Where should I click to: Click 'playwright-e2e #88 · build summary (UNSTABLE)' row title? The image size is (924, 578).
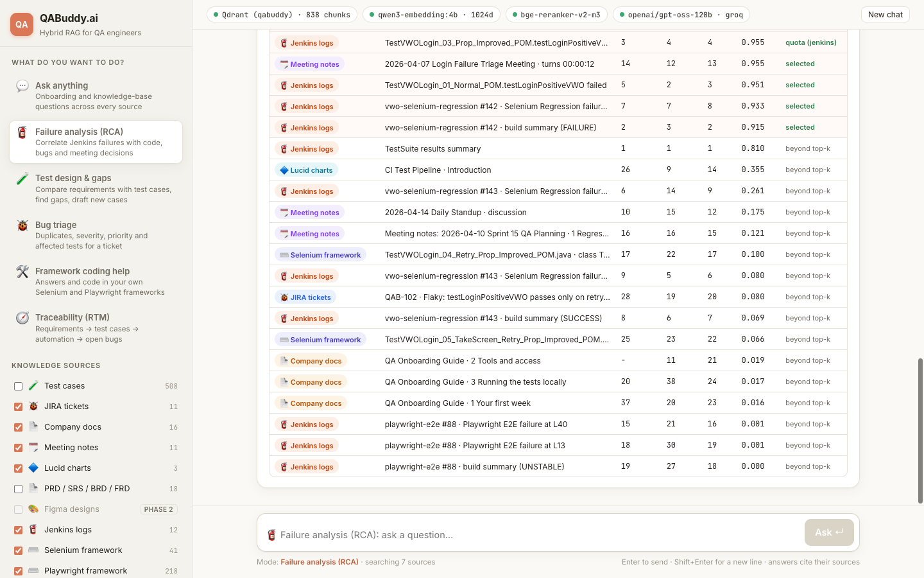[x=475, y=467]
